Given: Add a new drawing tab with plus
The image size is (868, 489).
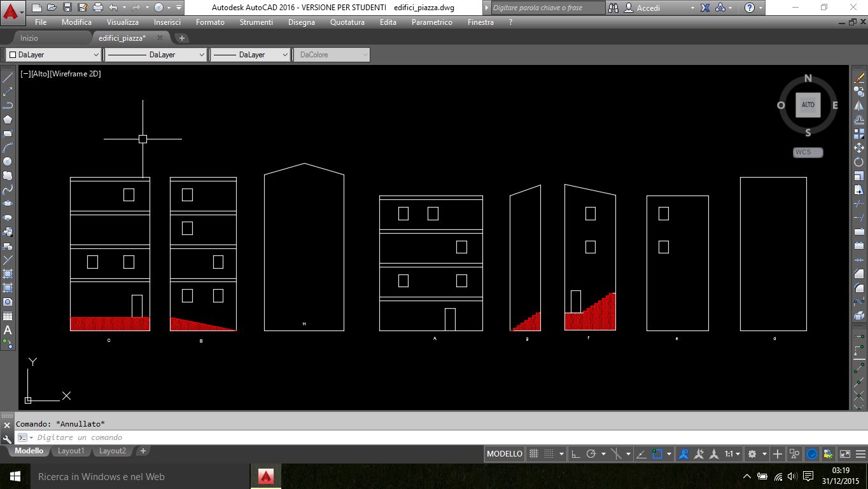Looking at the screenshot, I should tap(181, 38).
